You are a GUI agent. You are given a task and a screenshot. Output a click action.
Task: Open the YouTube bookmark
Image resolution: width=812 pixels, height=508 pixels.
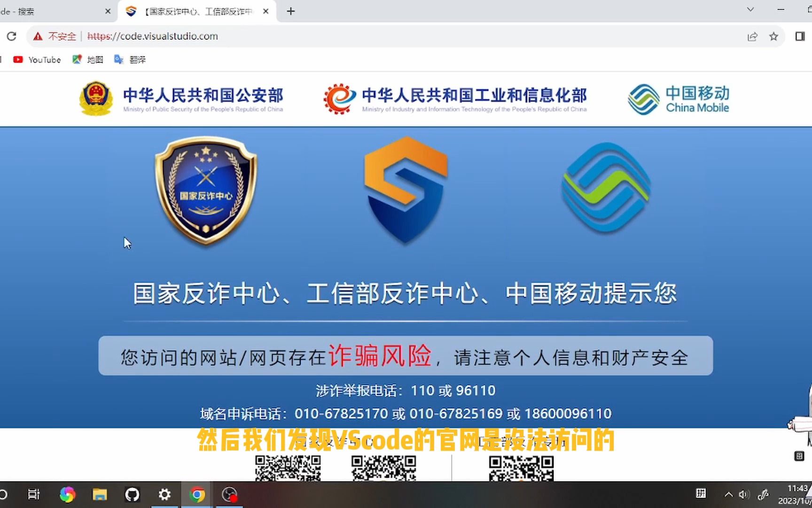tap(38, 59)
